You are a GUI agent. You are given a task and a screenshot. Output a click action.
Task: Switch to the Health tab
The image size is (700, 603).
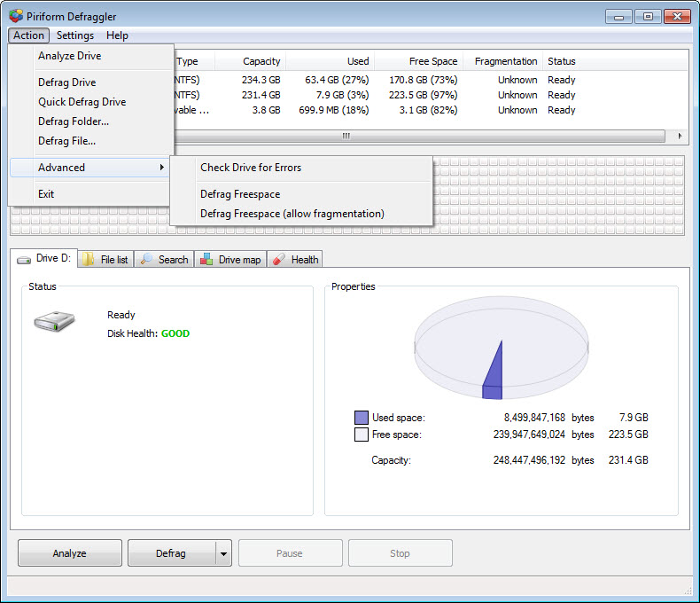tap(295, 260)
